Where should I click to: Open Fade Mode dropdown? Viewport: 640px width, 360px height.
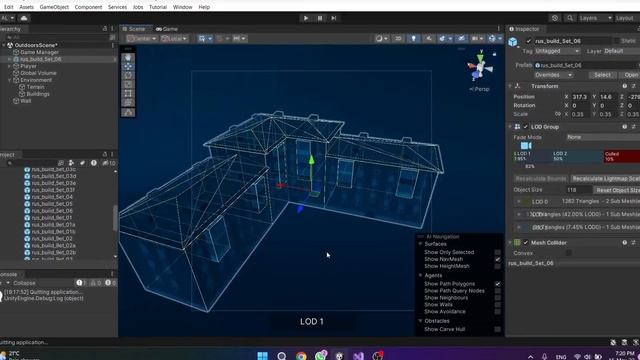click(x=603, y=137)
